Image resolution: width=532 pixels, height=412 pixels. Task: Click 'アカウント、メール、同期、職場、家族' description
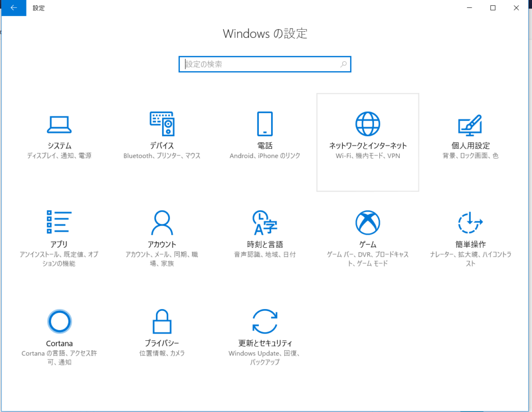click(162, 259)
